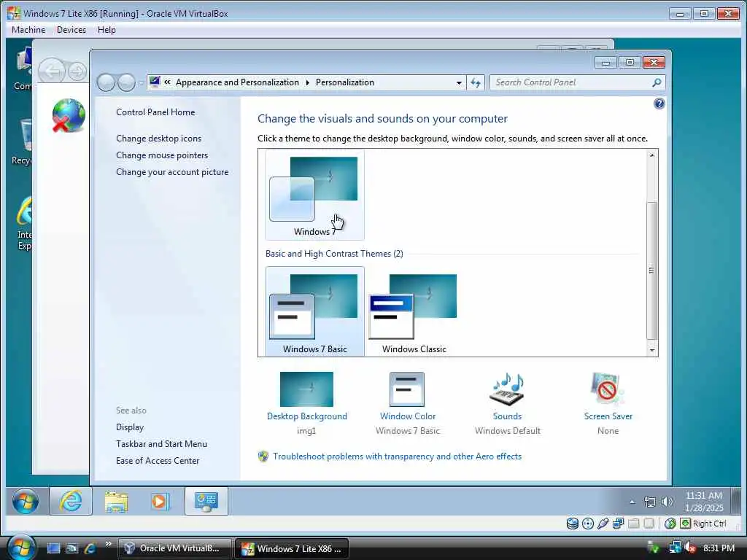The width and height of the screenshot is (747, 560).
Task: Open the VirtualBox Help menu
Action: pos(107,29)
